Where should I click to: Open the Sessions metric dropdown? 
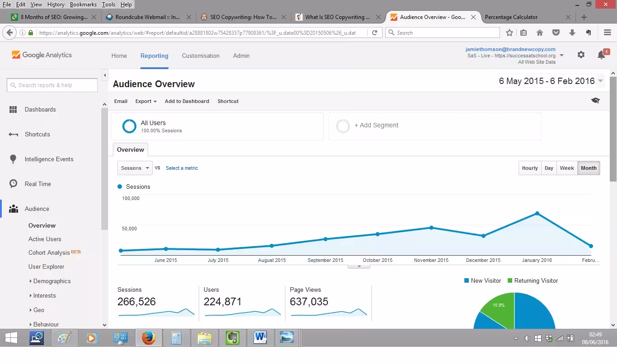point(135,168)
